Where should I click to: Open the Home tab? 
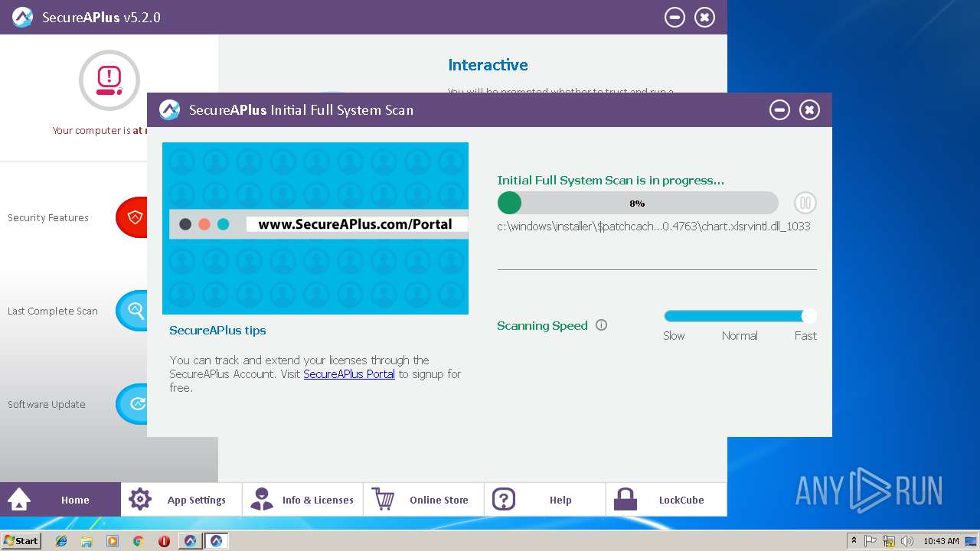[x=60, y=500]
